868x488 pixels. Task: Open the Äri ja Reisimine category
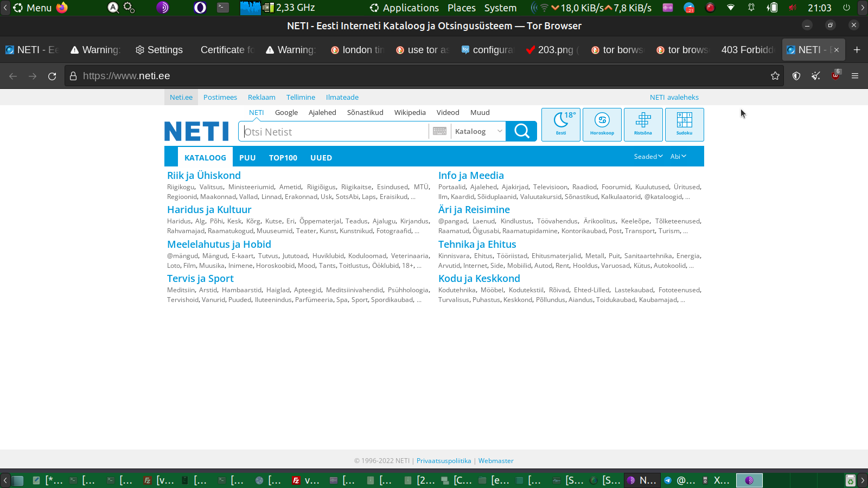coord(474,210)
